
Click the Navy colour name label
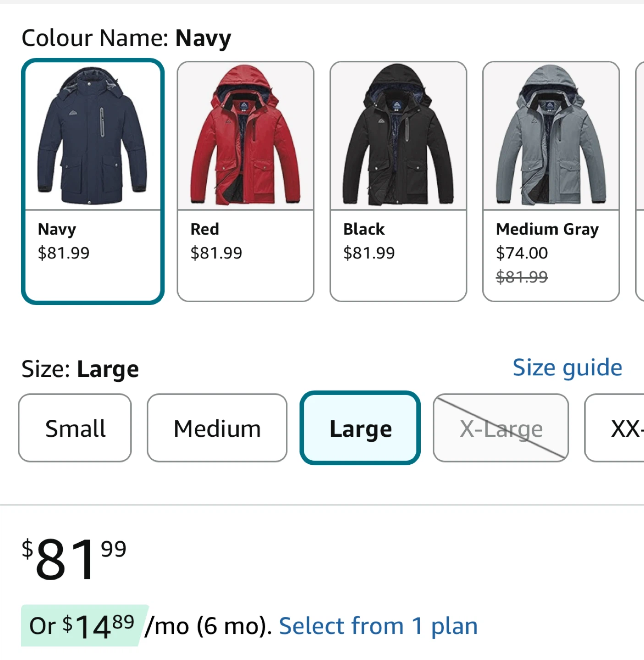(57, 229)
